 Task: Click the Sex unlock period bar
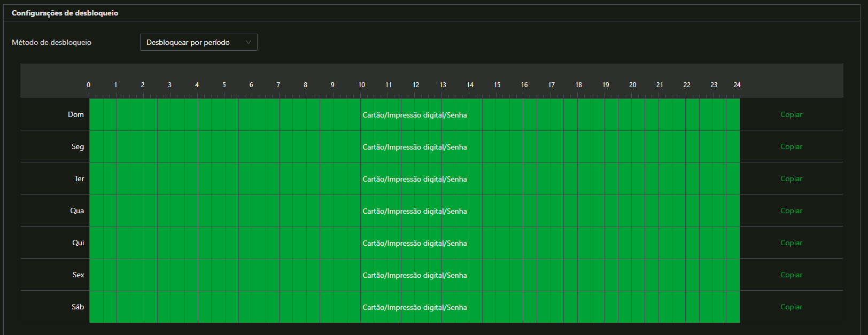click(414, 275)
